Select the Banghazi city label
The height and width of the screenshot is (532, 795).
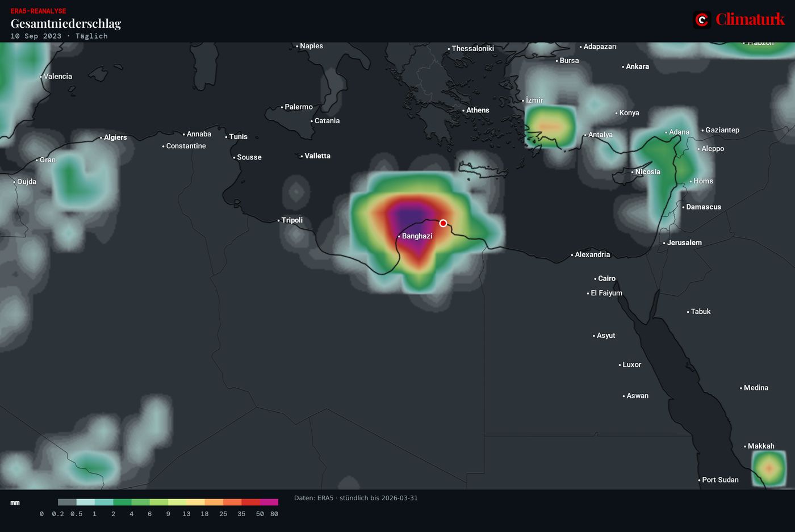[x=417, y=236]
